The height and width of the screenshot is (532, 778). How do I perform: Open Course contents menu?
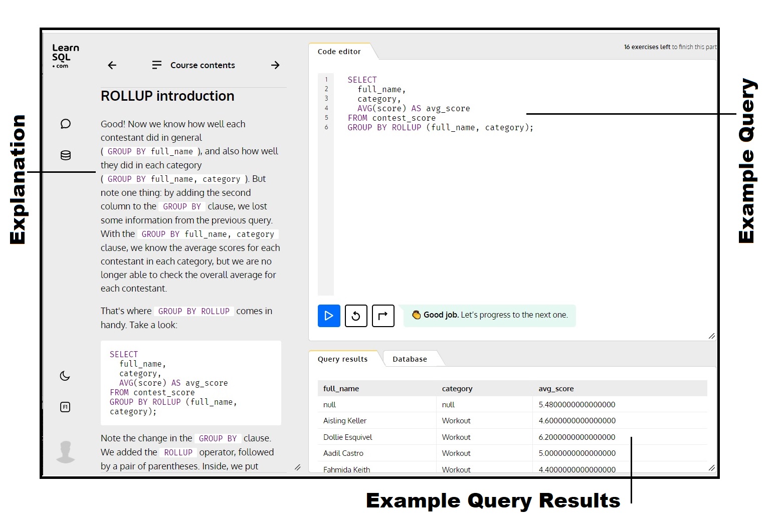[193, 65]
